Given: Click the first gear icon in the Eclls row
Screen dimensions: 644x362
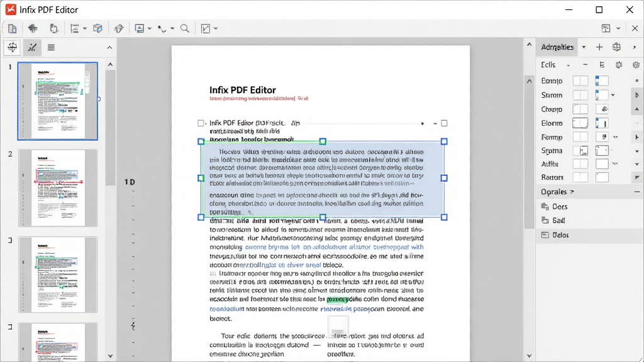Looking at the screenshot, I should [x=619, y=65].
